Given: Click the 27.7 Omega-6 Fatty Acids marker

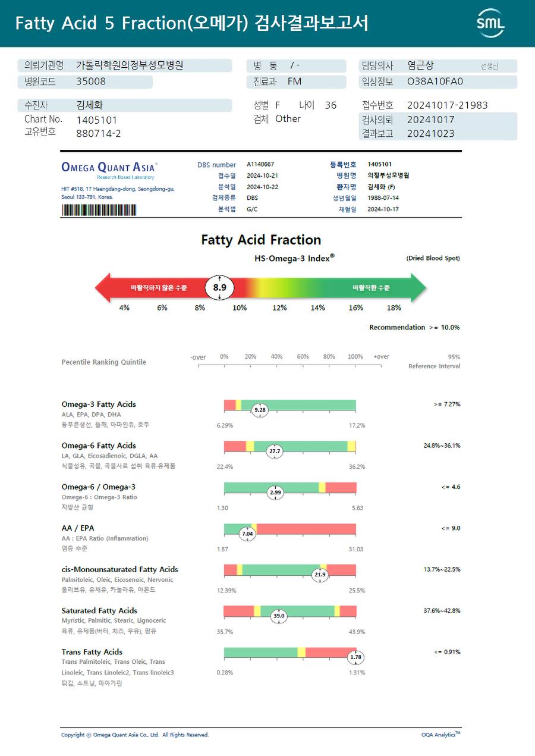Looking at the screenshot, I should tap(275, 451).
